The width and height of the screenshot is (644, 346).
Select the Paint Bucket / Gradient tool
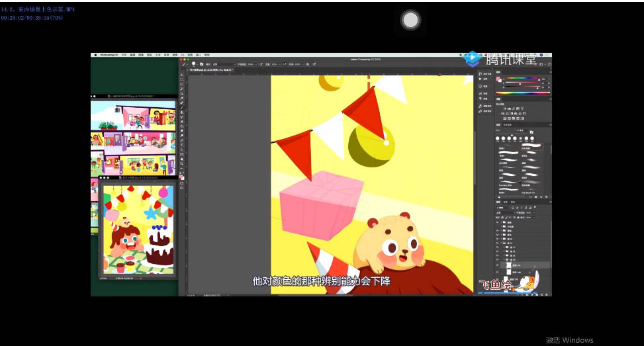(181, 126)
